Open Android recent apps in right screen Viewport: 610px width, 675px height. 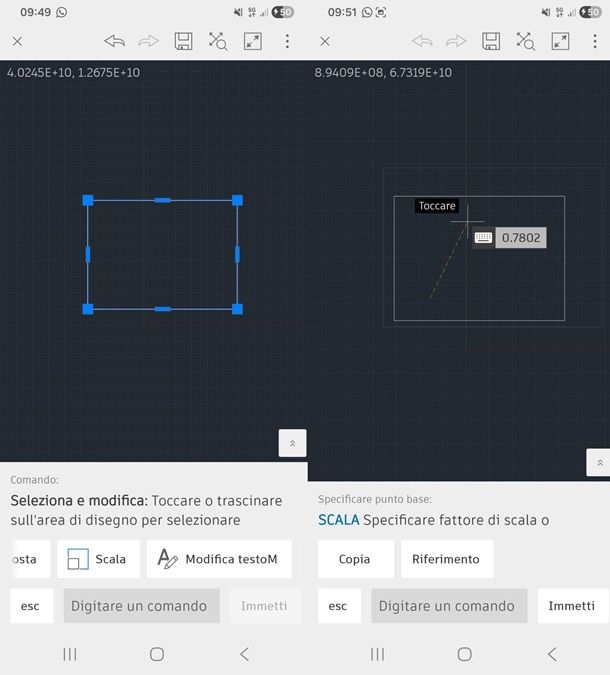(x=378, y=654)
